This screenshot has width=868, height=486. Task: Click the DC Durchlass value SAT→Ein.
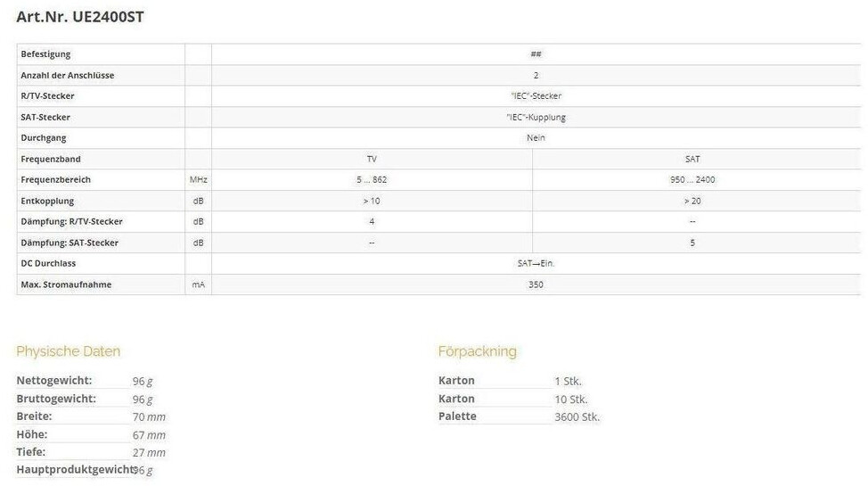536,263
